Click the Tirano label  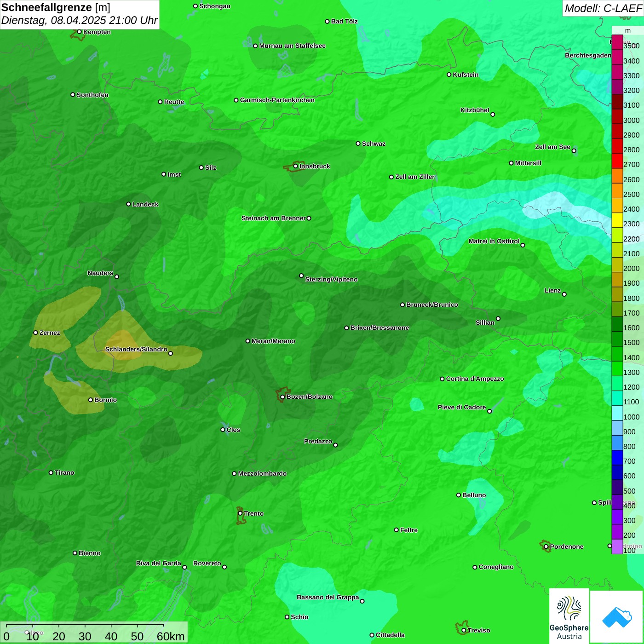(x=64, y=472)
